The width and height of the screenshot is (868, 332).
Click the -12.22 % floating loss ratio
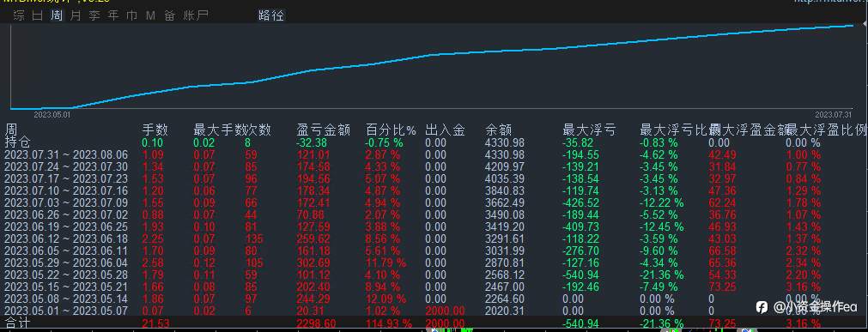[662, 202]
